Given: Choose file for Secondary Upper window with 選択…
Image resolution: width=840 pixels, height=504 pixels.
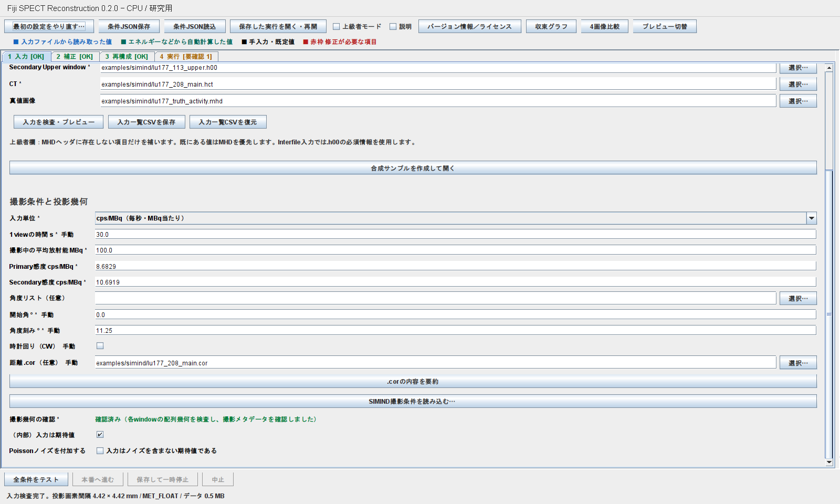Looking at the screenshot, I should coord(798,68).
